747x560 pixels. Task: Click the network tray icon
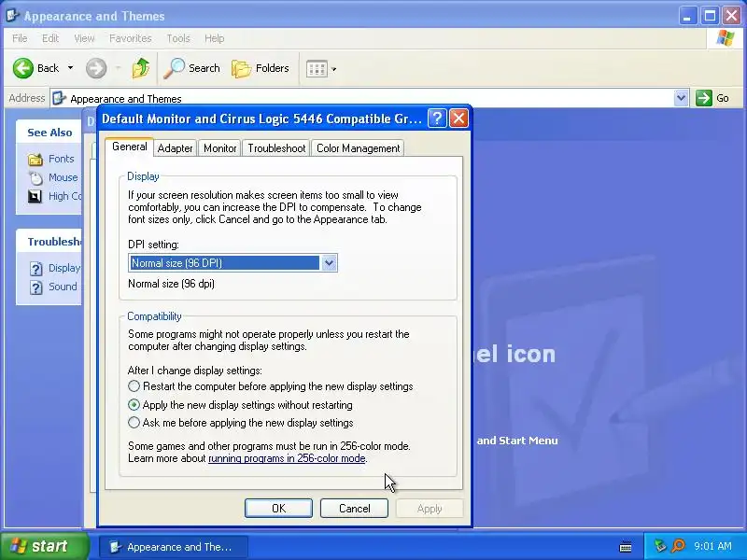click(x=660, y=546)
